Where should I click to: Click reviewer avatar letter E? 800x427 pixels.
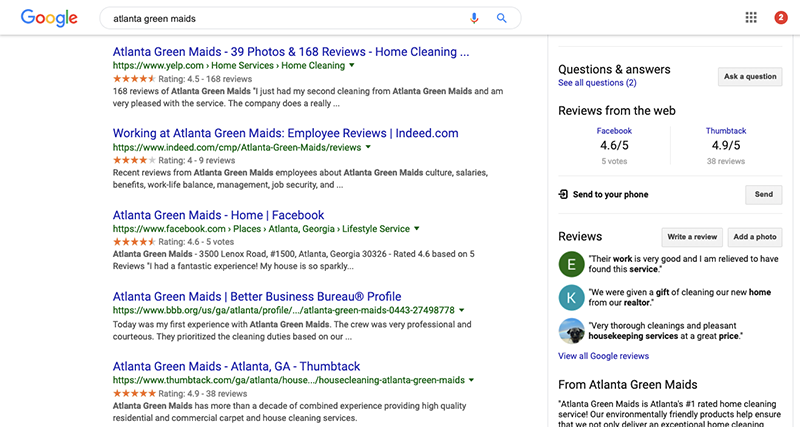tap(571, 264)
